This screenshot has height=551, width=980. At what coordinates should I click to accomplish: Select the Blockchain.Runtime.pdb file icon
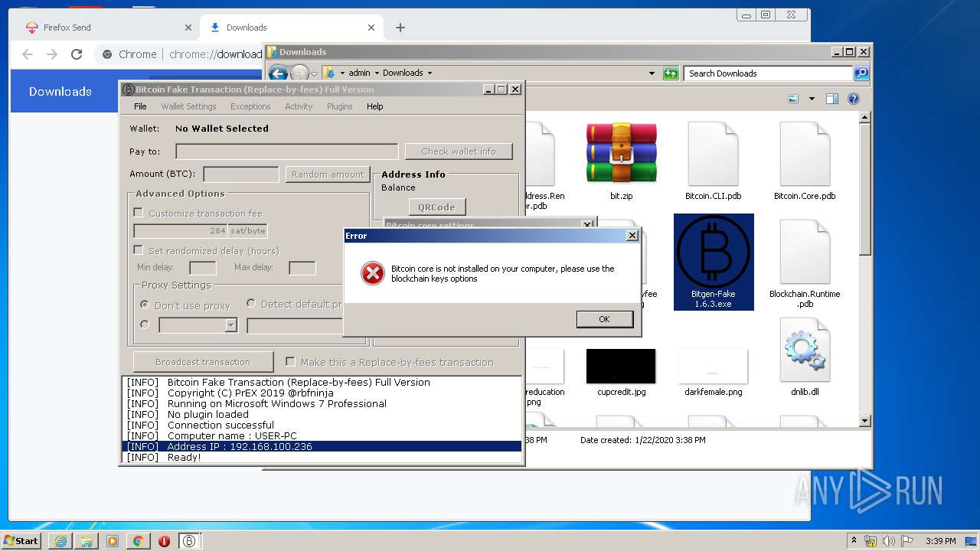[x=804, y=253]
